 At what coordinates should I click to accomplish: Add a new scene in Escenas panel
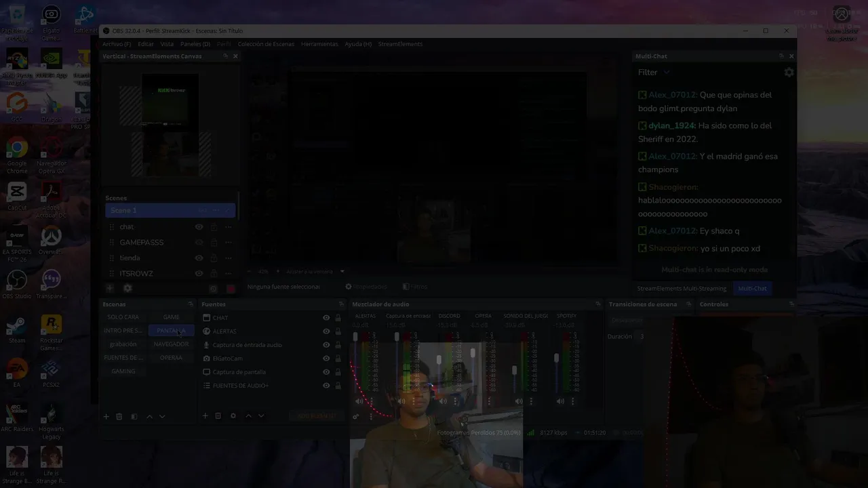coord(106,416)
